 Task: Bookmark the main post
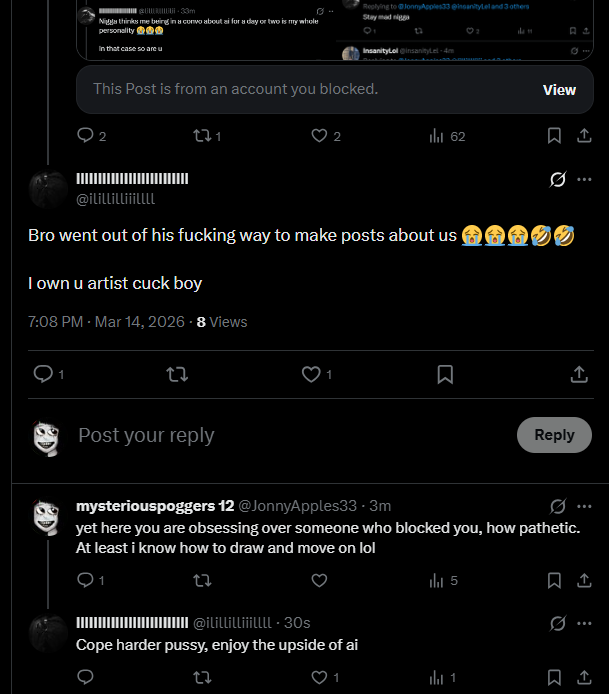click(x=445, y=374)
